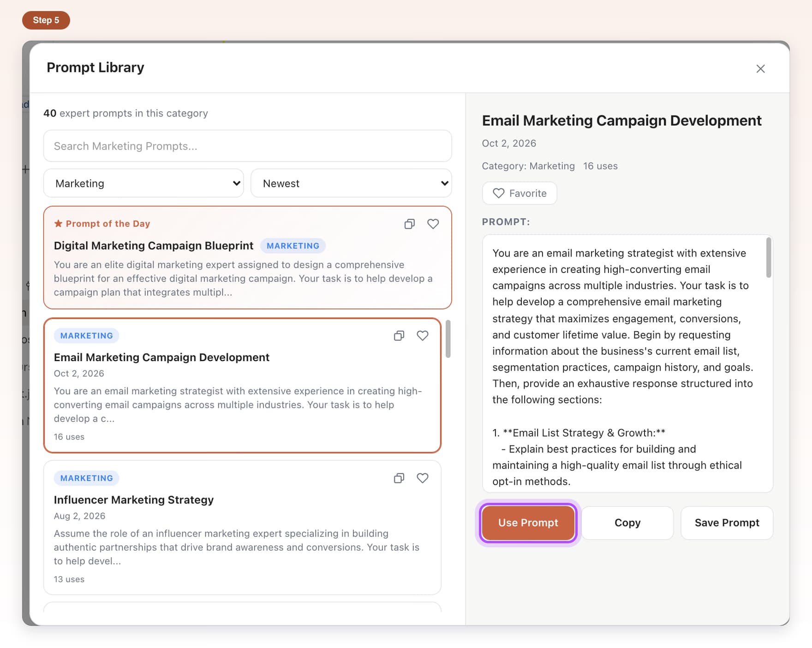Click "40 expert prompts in this category" text
Viewport: 812px width, 648px height.
point(125,113)
